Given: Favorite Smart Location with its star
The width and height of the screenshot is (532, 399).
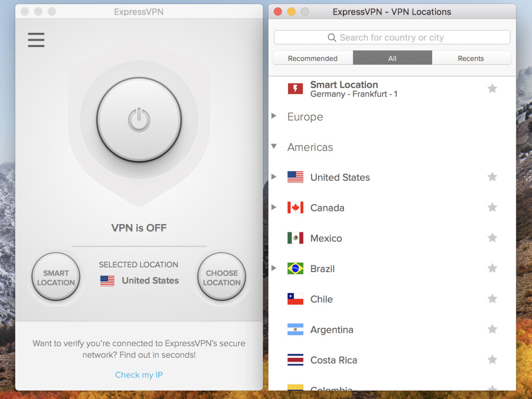Looking at the screenshot, I should pos(492,89).
